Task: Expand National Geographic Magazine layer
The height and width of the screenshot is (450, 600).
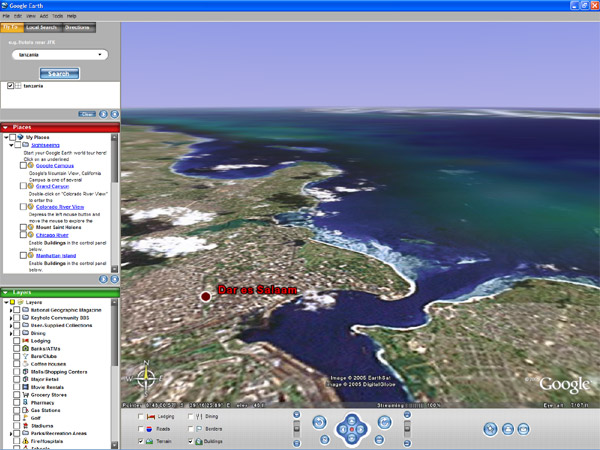Action: coord(11,310)
